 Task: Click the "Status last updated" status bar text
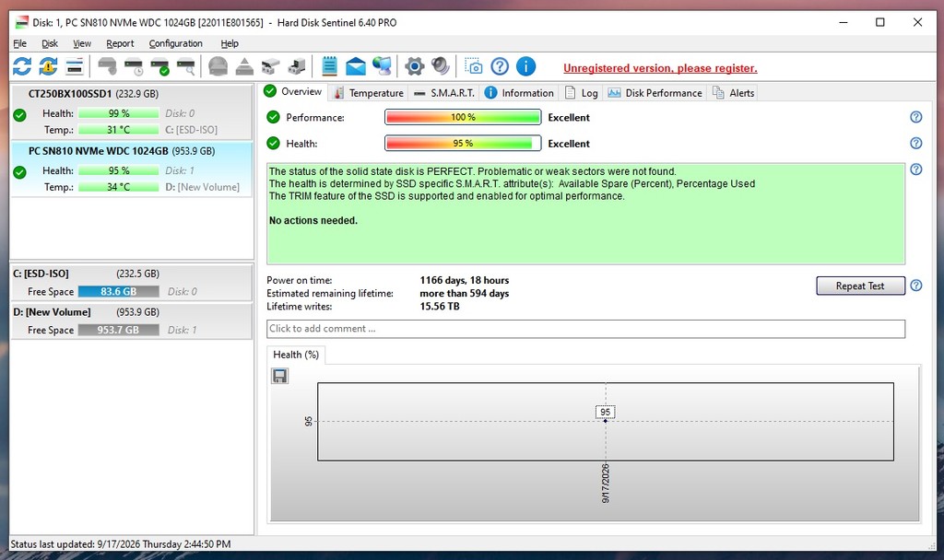pos(121,544)
